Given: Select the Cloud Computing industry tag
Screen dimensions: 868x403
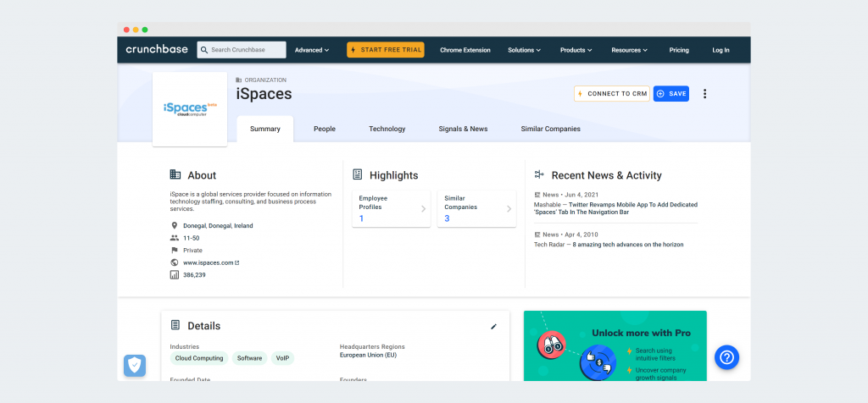Looking at the screenshot, I should pyautogui.click(x=198, y=358).
